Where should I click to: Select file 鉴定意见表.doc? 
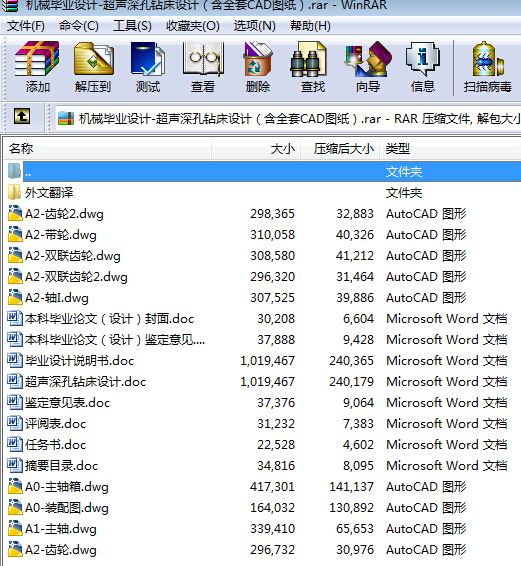pyautogui.click(x=68, y=402)
